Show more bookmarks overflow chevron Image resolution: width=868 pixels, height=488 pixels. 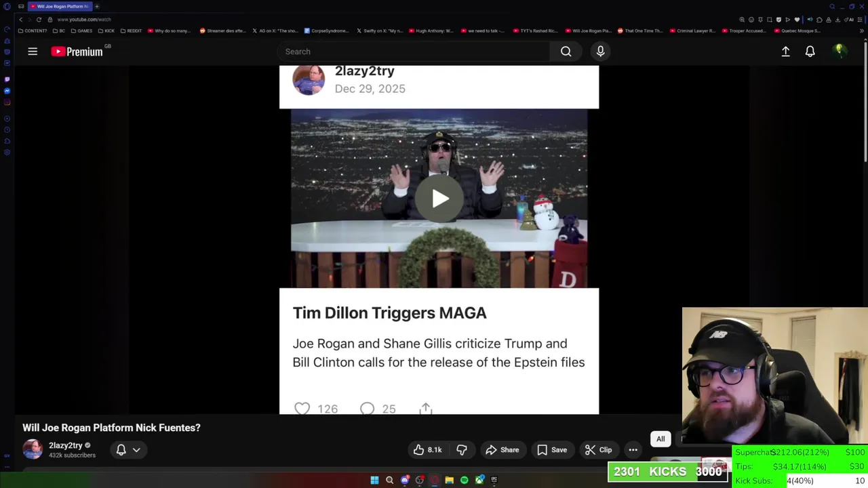(862, 30)
